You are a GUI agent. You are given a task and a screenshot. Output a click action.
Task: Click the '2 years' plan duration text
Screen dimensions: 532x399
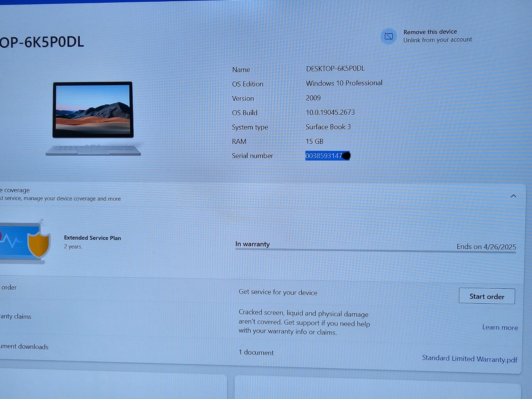click(72, 246)
